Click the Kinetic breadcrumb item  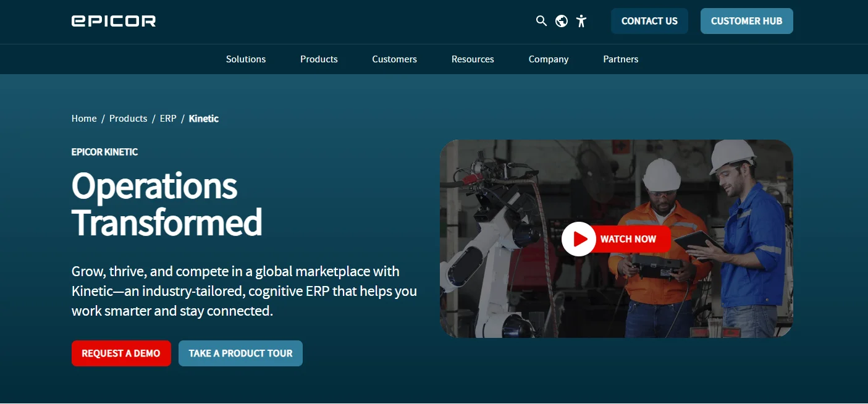tap(204, 119)
